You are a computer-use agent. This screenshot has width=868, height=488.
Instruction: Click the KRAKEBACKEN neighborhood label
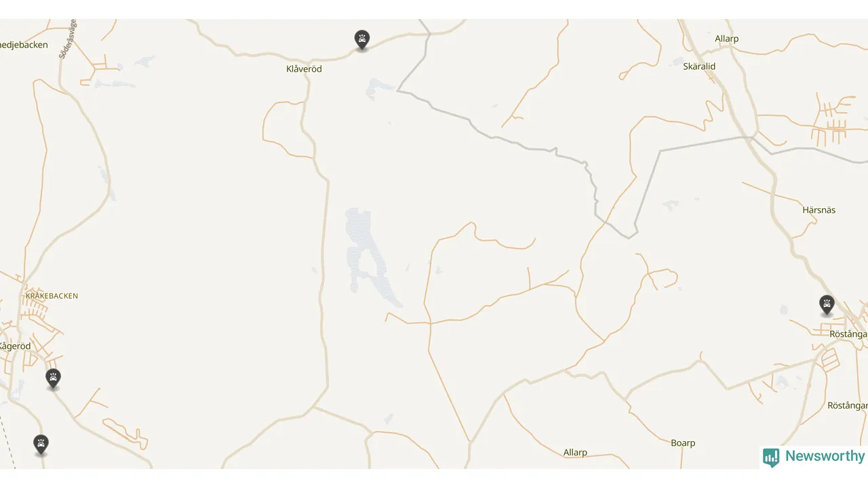[x=52, y=296]
